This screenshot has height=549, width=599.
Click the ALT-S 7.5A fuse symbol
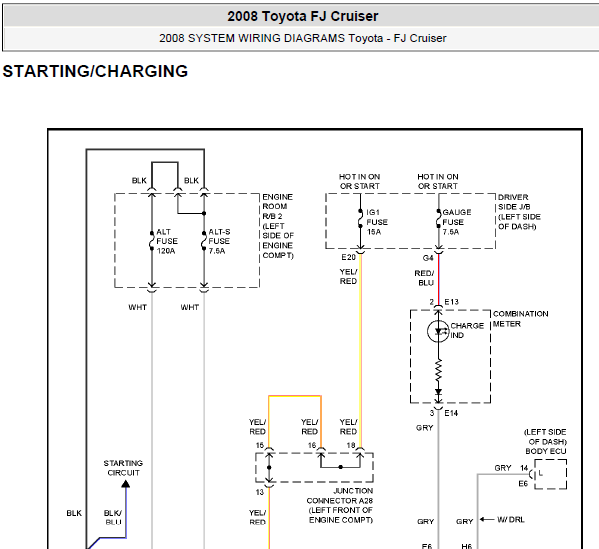point(204,241)
